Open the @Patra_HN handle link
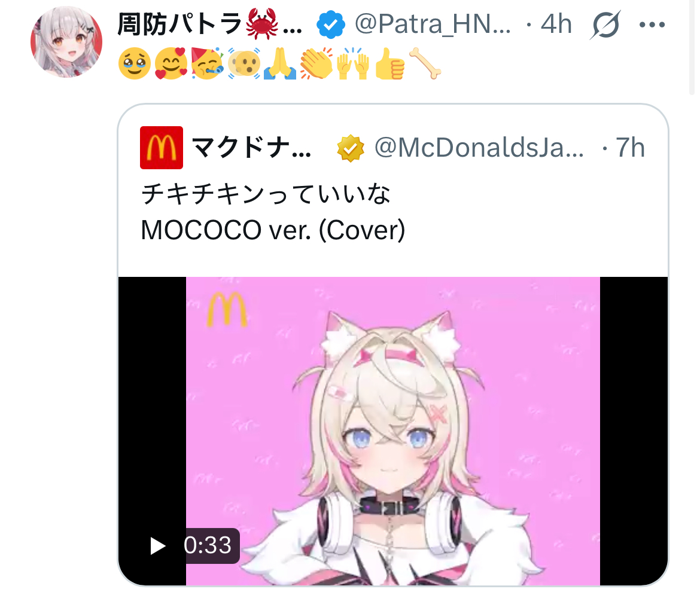The image size is (700, 601). click(433, 24)
